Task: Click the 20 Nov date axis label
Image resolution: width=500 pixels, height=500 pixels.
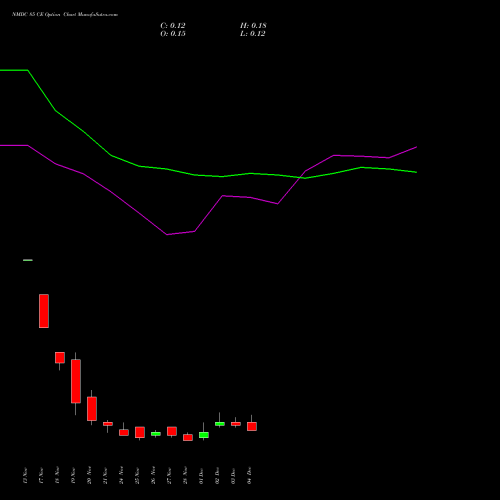Action: 89,476
